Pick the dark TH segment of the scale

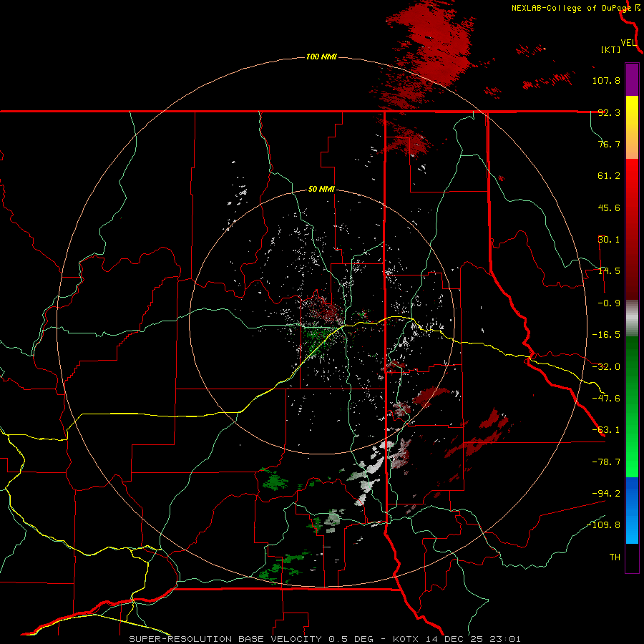pyautogui.click(x=632, y=558)
